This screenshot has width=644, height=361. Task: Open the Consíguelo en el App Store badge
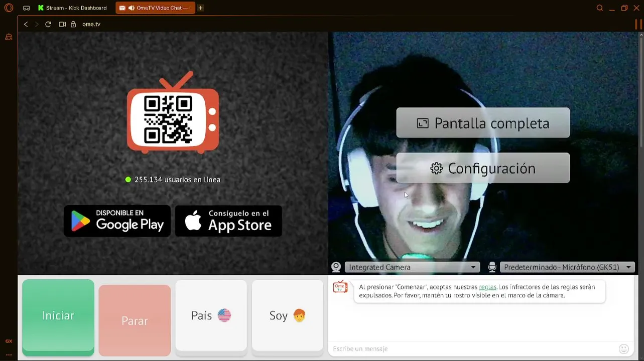(x=228, y=221)
